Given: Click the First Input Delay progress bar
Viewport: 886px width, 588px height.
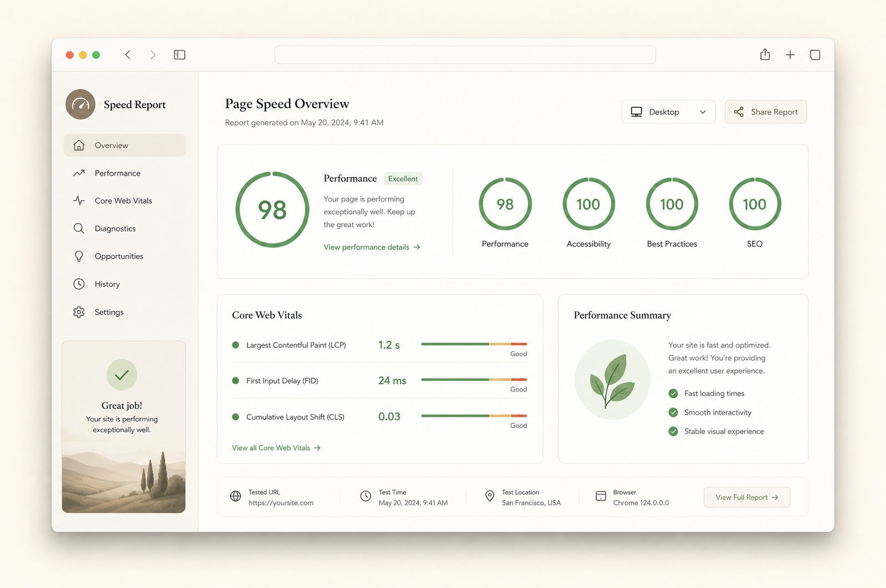Looking at the screenshot, I should (474, 379).
